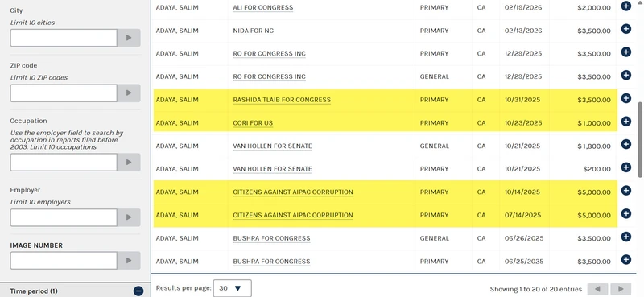Expand the Nida For NC row details
The image size is (644, 297).
(626, 29)
